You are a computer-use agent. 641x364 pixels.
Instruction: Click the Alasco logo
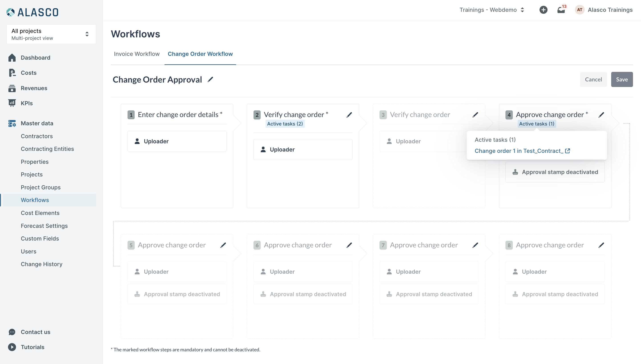coord(32,12)
